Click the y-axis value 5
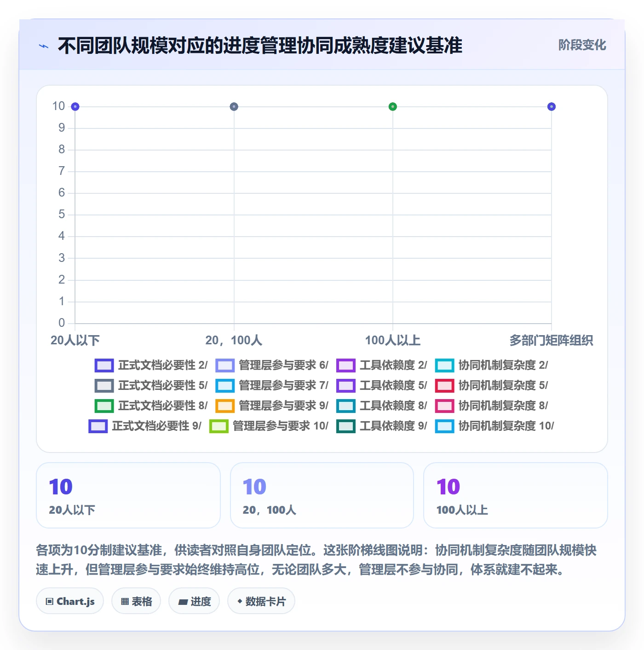The width and height of the screenshot is (644, 650). [x=62, y=215]
